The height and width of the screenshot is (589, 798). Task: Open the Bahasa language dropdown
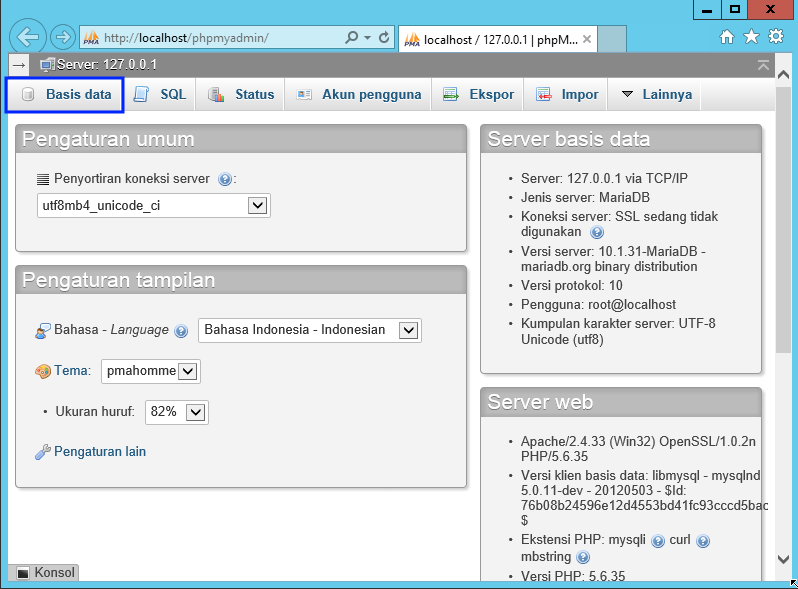point(309,330)
